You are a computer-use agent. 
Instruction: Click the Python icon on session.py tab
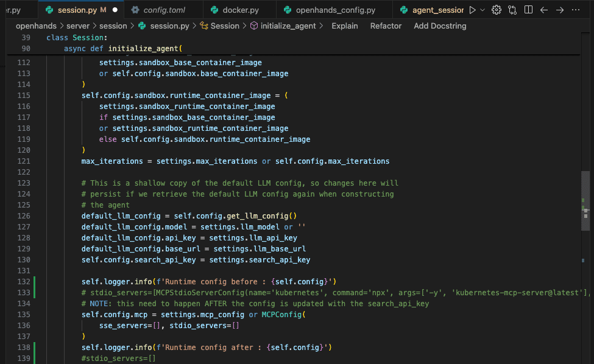pyautogui.click(x=49, y=10)
